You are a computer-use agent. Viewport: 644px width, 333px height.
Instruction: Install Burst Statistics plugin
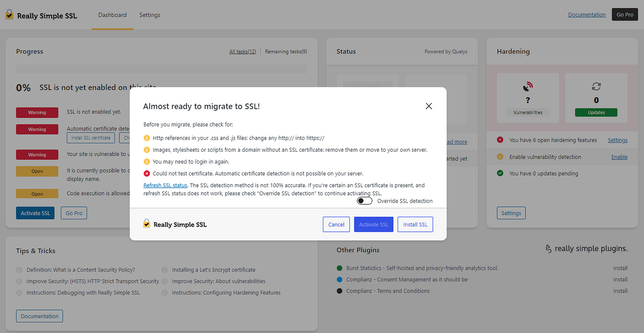pyautogui.click(x=620, y=268)
